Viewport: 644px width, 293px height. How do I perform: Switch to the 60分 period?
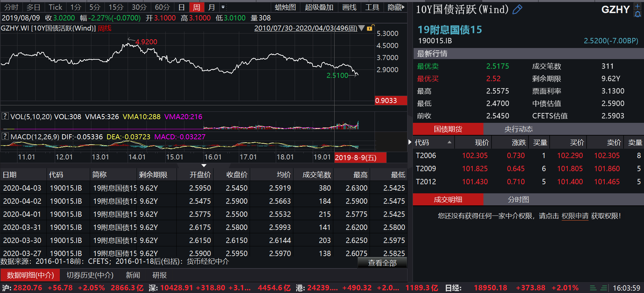tap(162, 7)
